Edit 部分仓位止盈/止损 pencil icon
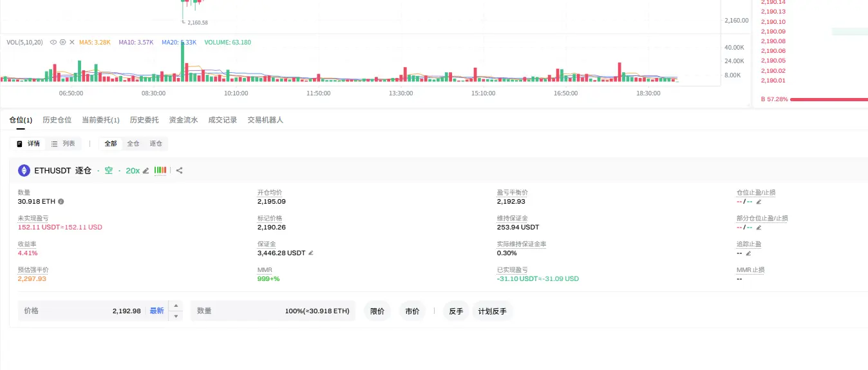 (x=759, y=227)
